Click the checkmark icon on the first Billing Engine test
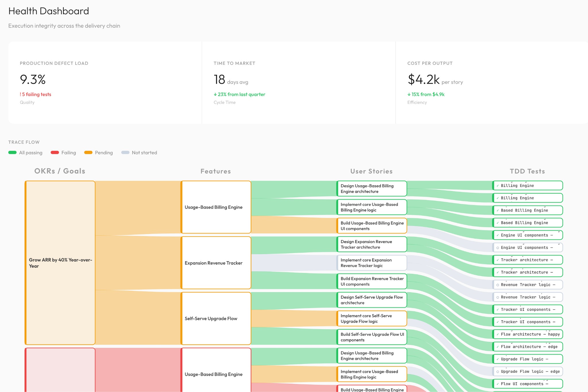The height and width of the screenshot is (392, 588). point(498,186)
